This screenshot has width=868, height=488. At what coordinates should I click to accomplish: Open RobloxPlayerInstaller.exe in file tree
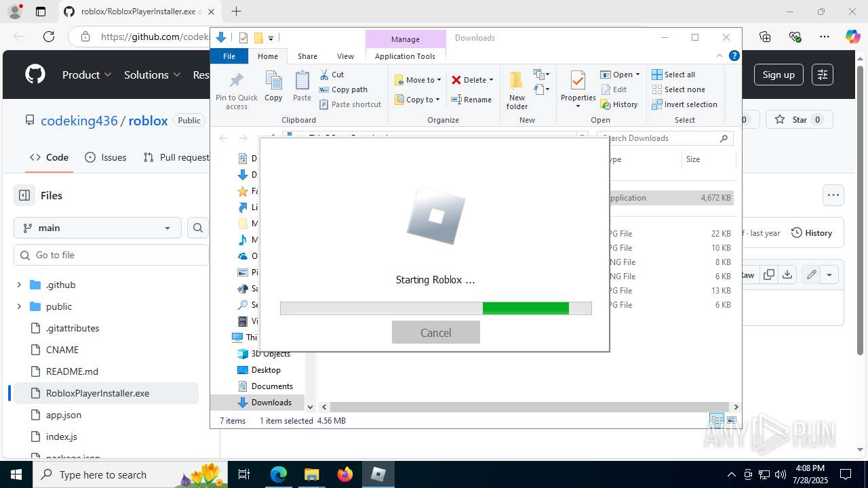pos(98,393)
